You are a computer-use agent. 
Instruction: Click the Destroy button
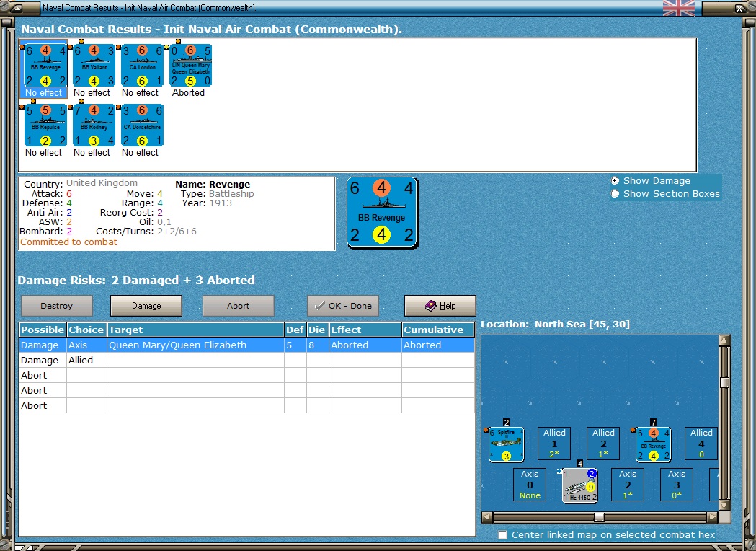pyautogui.click(x=57, y=306)
